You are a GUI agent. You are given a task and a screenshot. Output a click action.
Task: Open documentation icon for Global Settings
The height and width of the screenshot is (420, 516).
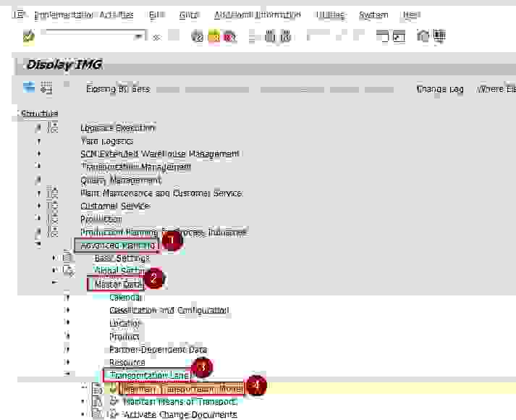point(69,270)
